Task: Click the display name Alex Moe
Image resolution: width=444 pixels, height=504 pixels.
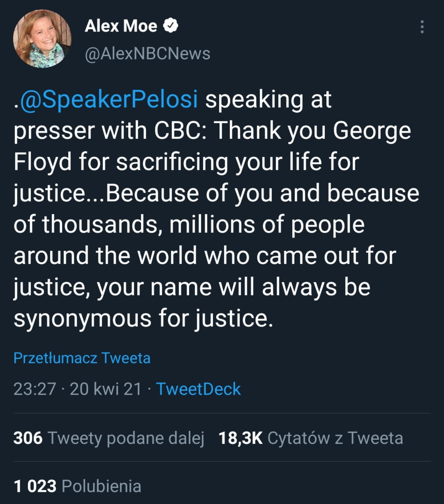Action: 121,27
